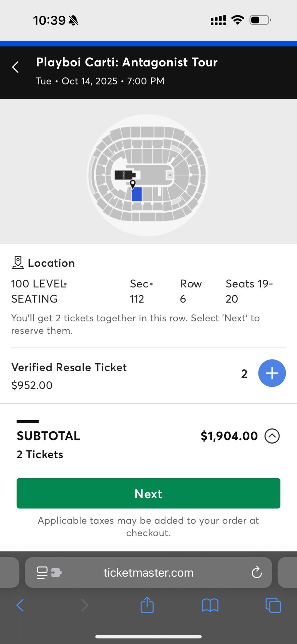Image resolution: width=297 pixels, height=644 pixels.
Task: Open Safari bookmarks book icon
Action: coord(210,605)
